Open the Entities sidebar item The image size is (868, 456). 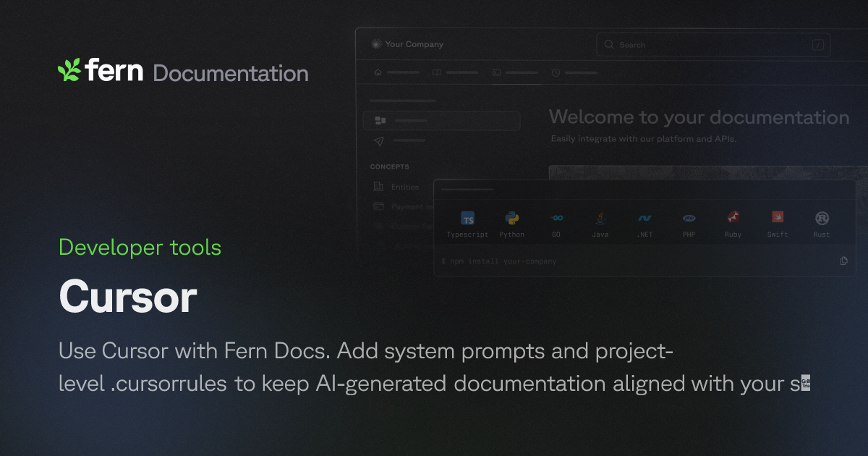[x=396, y=187]
